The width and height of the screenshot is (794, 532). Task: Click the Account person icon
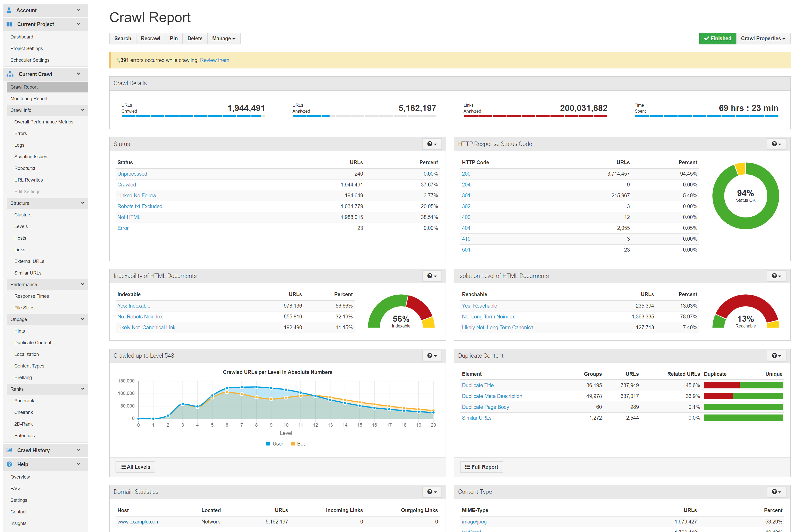(9, 10)
